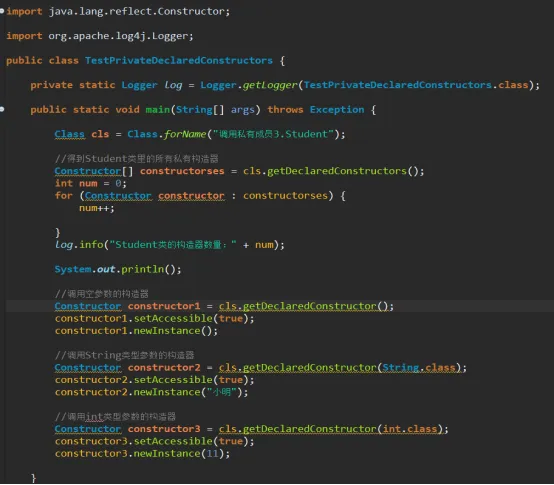This screenshot has height=485, width=554.
Task: Click 'constructorses' in the for loop header
Action: point(285,195)
